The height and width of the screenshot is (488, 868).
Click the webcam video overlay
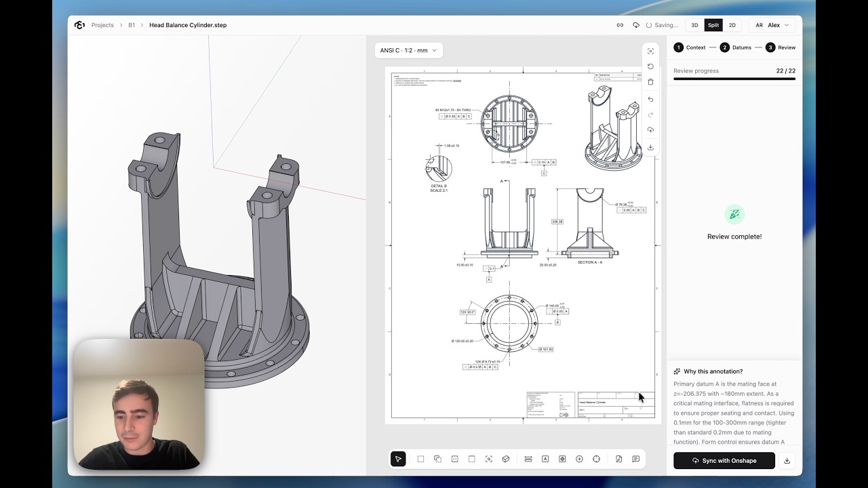(138, 405)
